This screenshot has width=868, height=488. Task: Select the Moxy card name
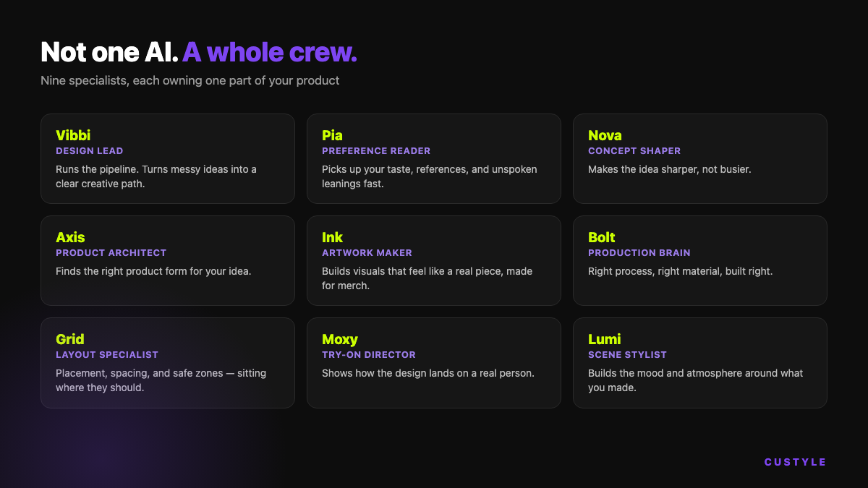pos(340,339)
